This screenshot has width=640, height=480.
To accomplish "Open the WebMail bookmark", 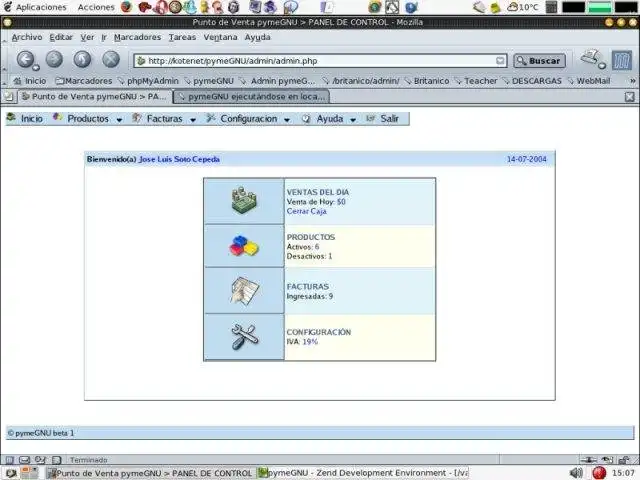I will coord(589,81).
